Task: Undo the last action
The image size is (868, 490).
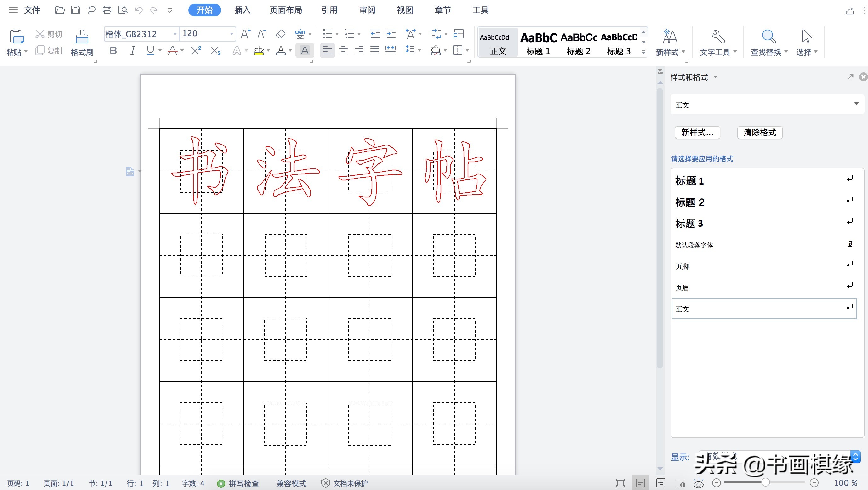Action: pyautogui.click(x=139, y=10)
